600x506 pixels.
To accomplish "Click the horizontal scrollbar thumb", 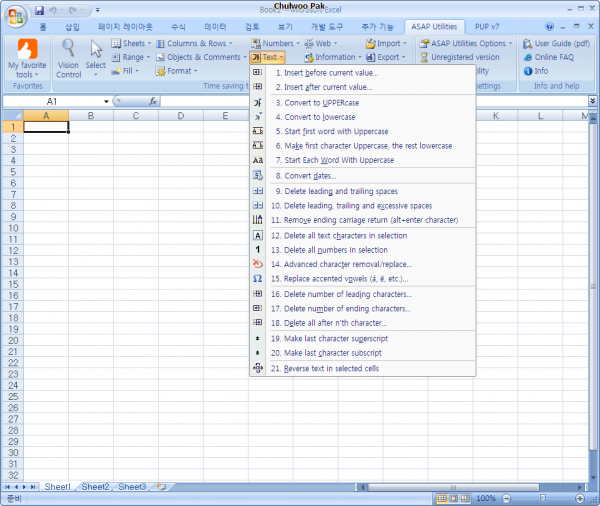I will coord(453,487).
